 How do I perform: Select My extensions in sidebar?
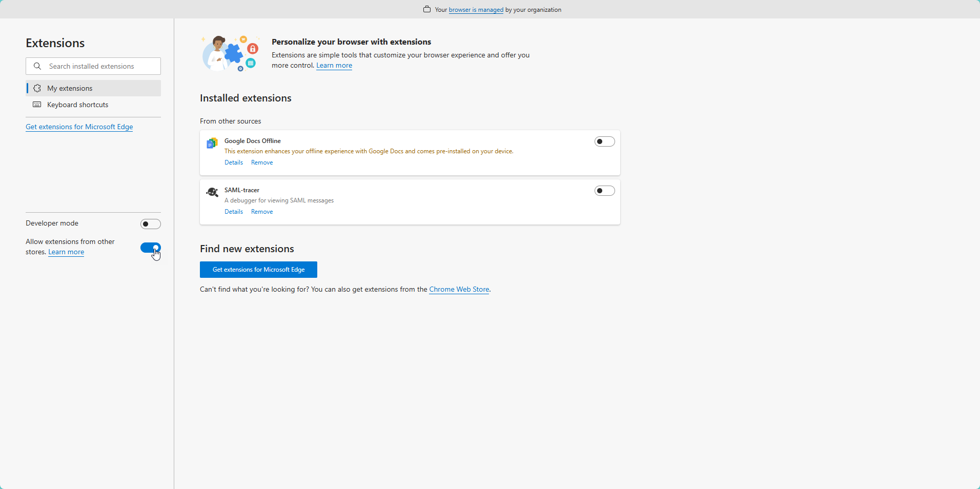[x=93, y=88]
